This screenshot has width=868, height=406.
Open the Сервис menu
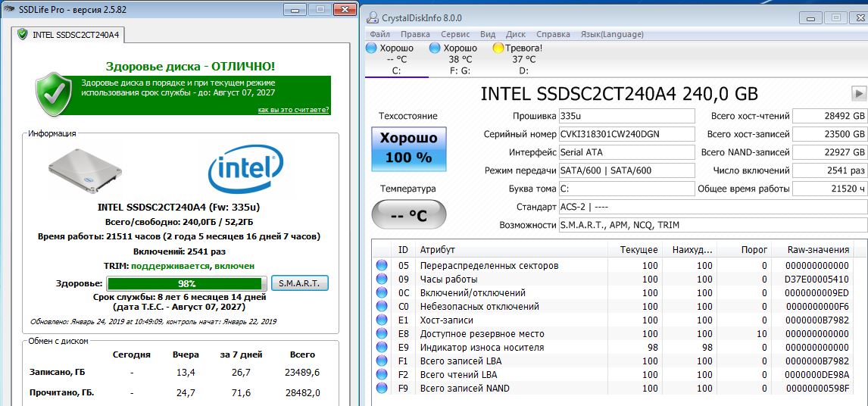coord(455,34)
